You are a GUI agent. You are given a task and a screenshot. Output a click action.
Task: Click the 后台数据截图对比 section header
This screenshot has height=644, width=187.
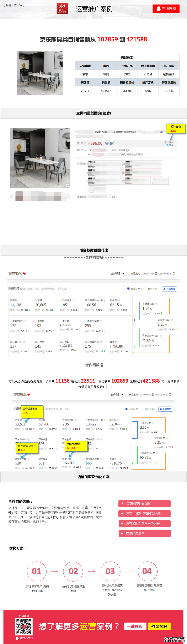point(93,250)
